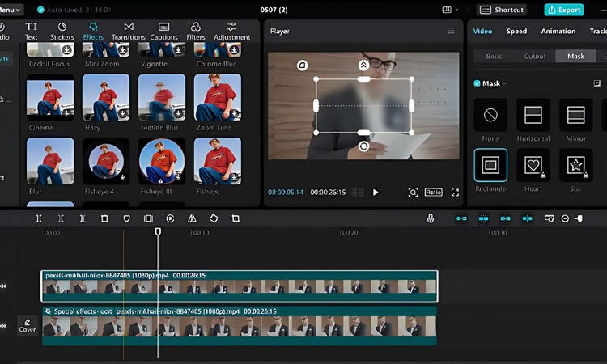The image size is (607, 364).
Task: Click the invert mask icon
Action: click(x=597, y=83)
